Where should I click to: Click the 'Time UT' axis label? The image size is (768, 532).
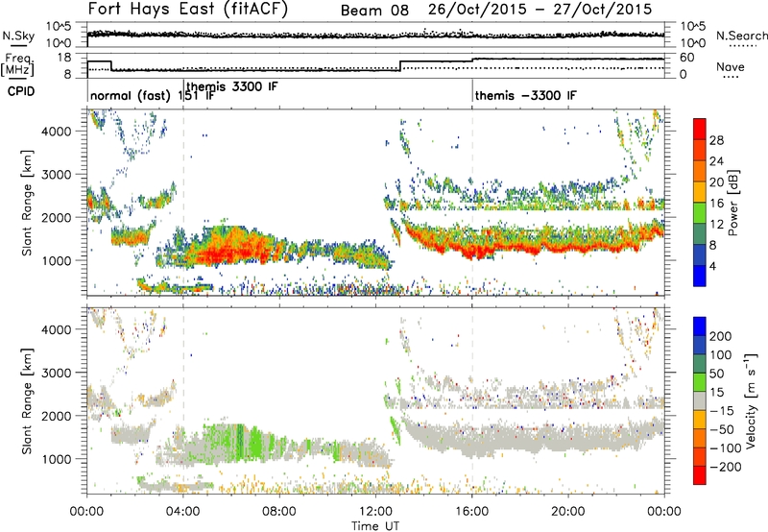(x=375, y=526)
